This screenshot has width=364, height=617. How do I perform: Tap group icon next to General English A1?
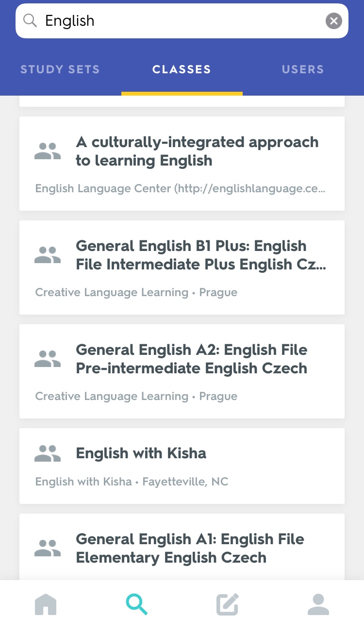(x=48, y=548)
